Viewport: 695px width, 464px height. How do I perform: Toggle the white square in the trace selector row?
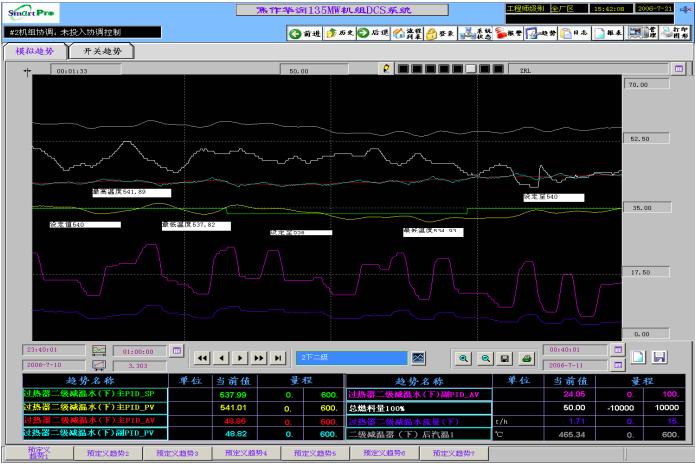click(471, 70)
